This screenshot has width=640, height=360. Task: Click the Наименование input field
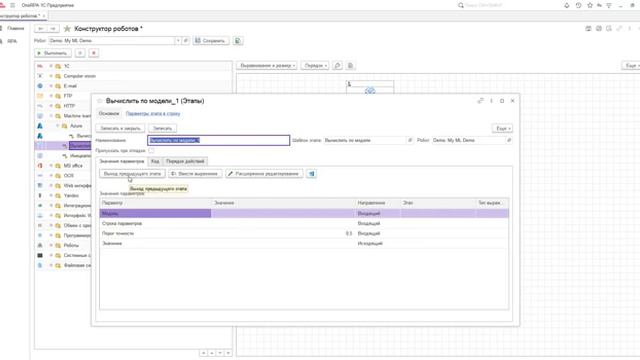click(x=218, y=140)
